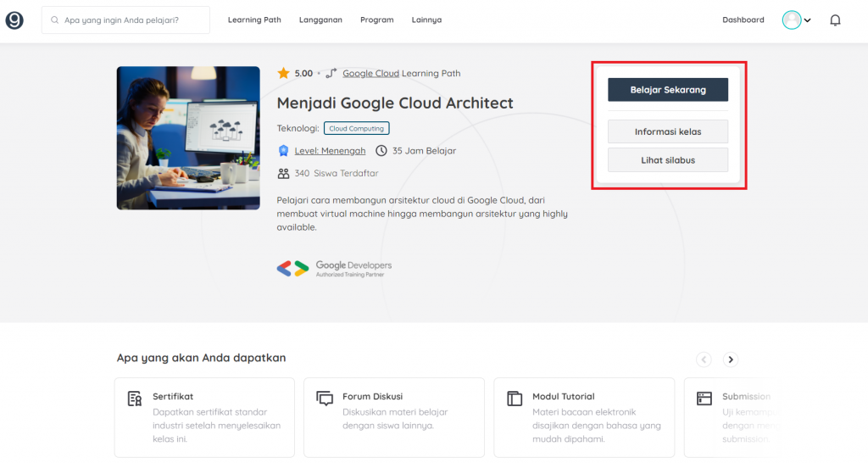Viewport: 868px width, 463px height.
Task: Open the Google Cloud learning path link
Action: coord(370,74)
